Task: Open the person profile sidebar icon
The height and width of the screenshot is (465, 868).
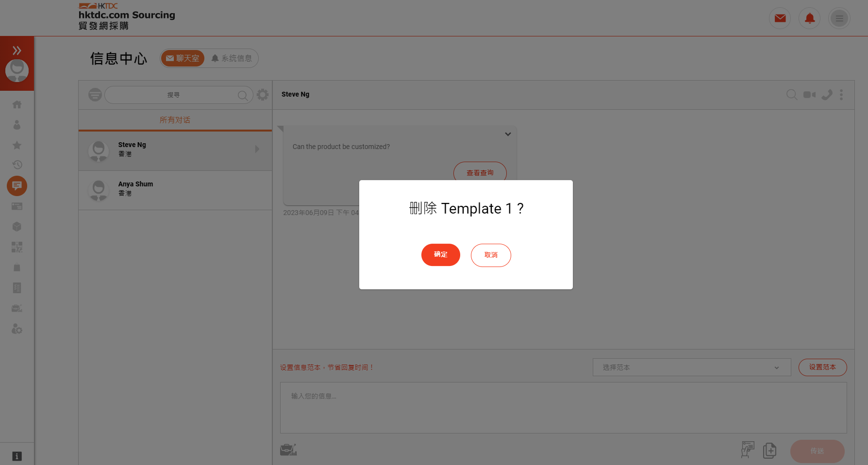Action: click(x=17, y=125)
